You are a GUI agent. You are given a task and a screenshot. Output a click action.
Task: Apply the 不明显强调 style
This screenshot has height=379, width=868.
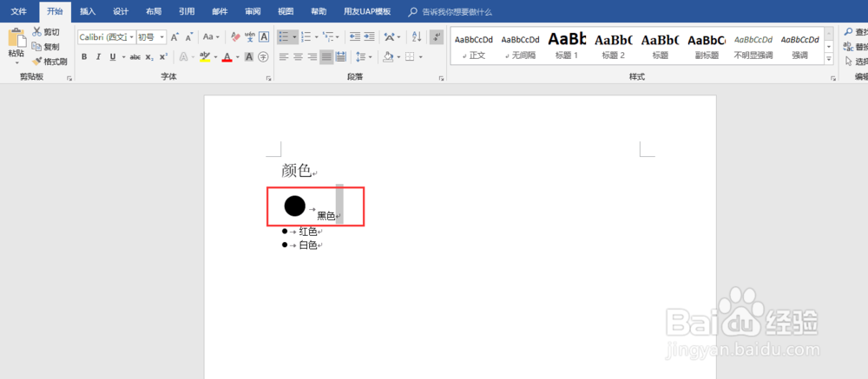(x=753, y=46)
